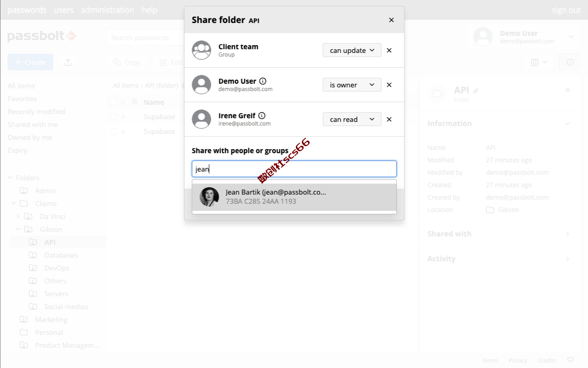
Task: Click Irene Greif avatar icon
Action: coord(201,119)
